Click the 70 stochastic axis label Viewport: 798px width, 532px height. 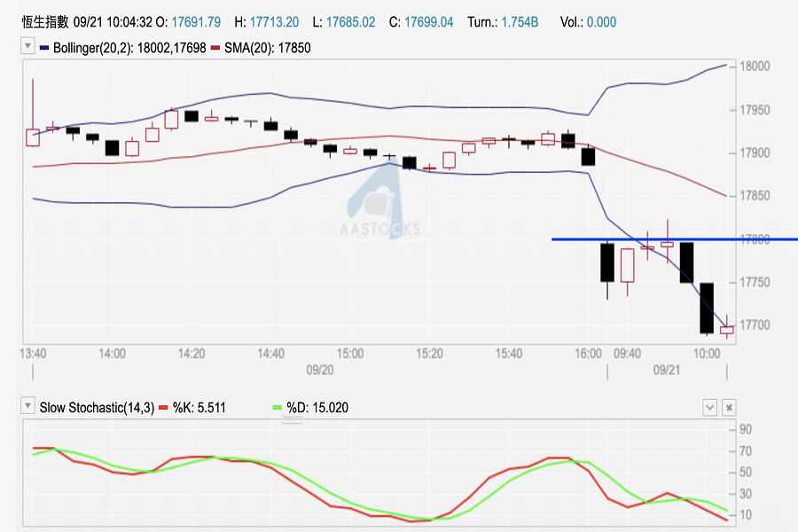click(746, 451)
